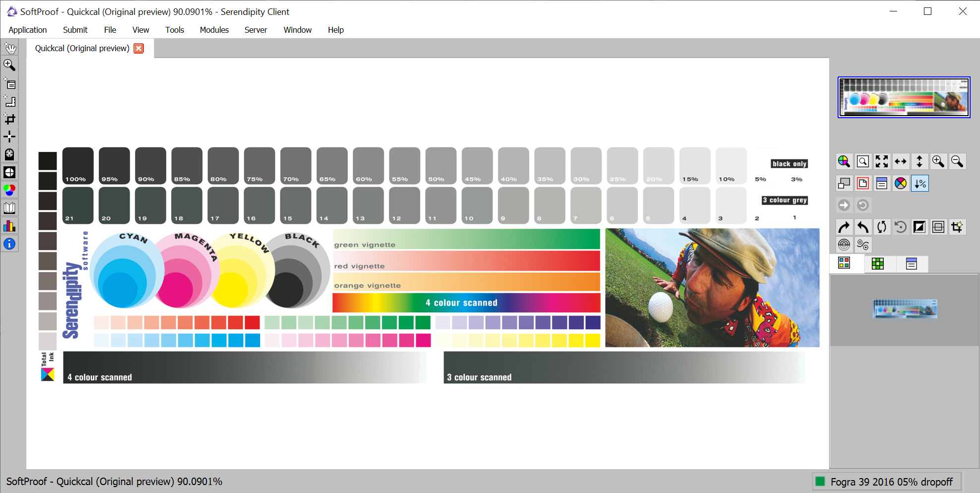This screenshot has width=980, height=493.
Task: Toggle the red-bordered page outline icon
Action: point(863,184)
